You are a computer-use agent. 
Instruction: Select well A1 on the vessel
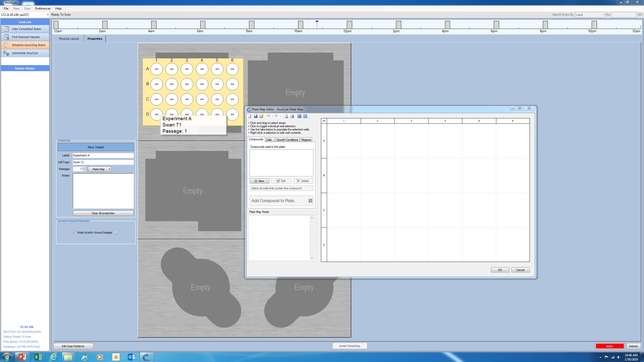[x=156, y=69]
